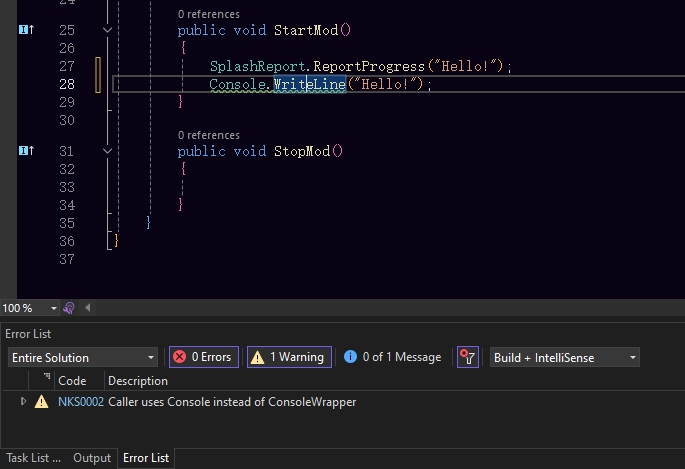Toggle the 1 Warning filter

coord(286,357)
